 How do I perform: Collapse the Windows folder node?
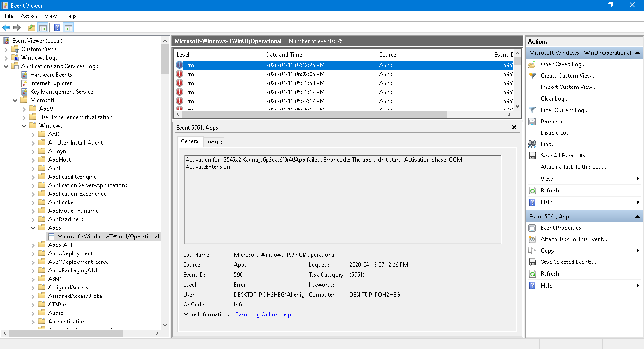24,126
